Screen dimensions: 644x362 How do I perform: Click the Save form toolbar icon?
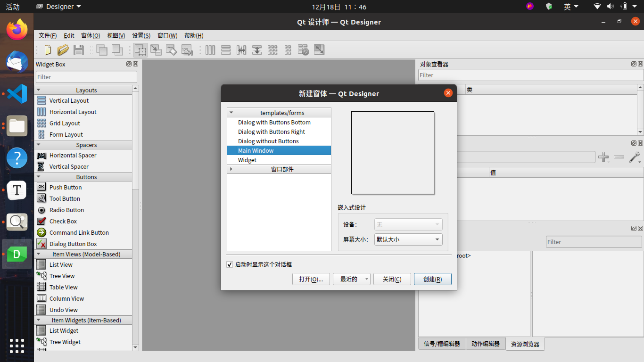coord(79,50)
